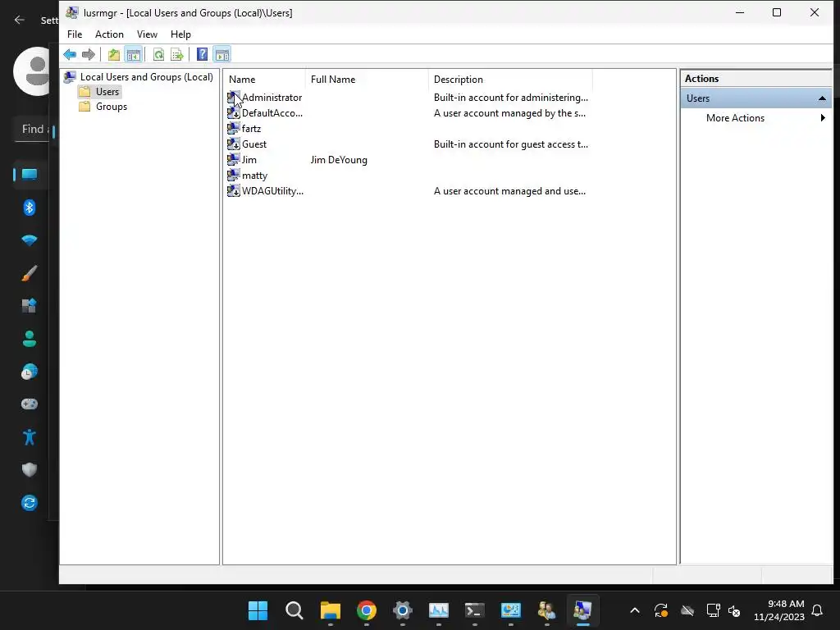840x630 pixels.
Task: Sort by the Full Name column header
Action: (x=367, y=80)
